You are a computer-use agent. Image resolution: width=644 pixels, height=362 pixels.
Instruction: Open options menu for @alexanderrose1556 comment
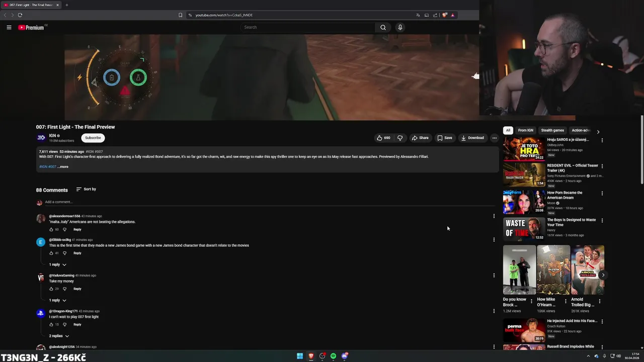[x=494, y=216]
